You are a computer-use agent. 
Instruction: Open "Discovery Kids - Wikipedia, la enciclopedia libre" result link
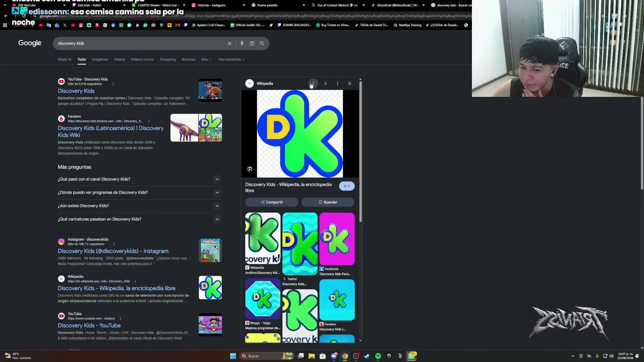point(117,288)
